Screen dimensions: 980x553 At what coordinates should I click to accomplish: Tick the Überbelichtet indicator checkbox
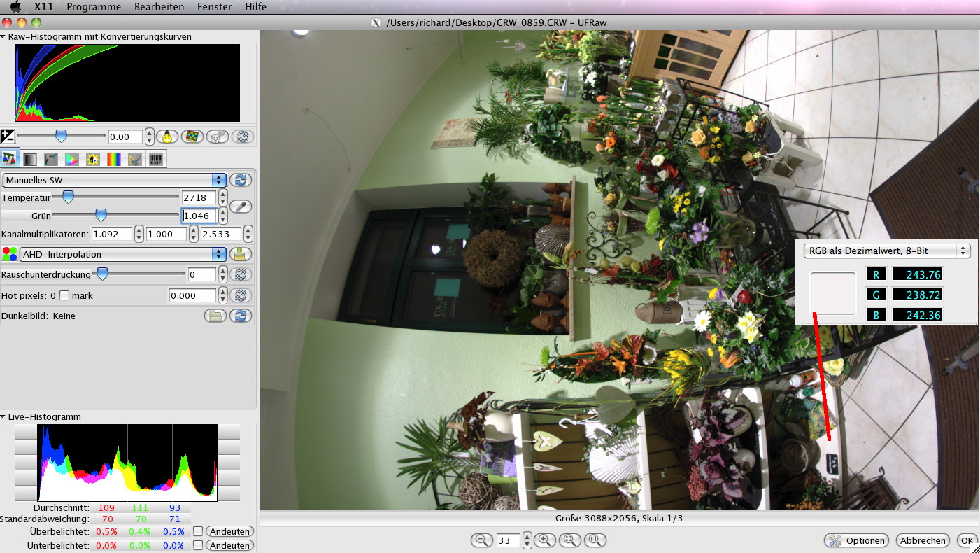click(198, 531)
